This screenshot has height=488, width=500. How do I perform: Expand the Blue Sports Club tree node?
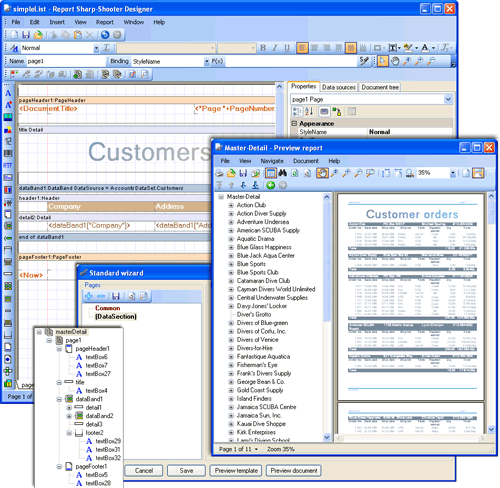231,272
